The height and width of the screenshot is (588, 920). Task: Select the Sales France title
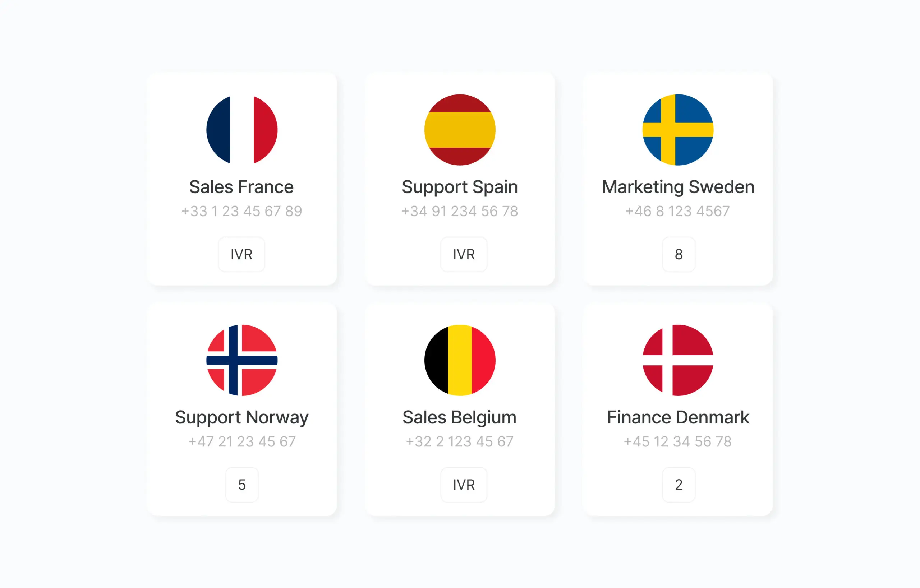tap(241, 187)
